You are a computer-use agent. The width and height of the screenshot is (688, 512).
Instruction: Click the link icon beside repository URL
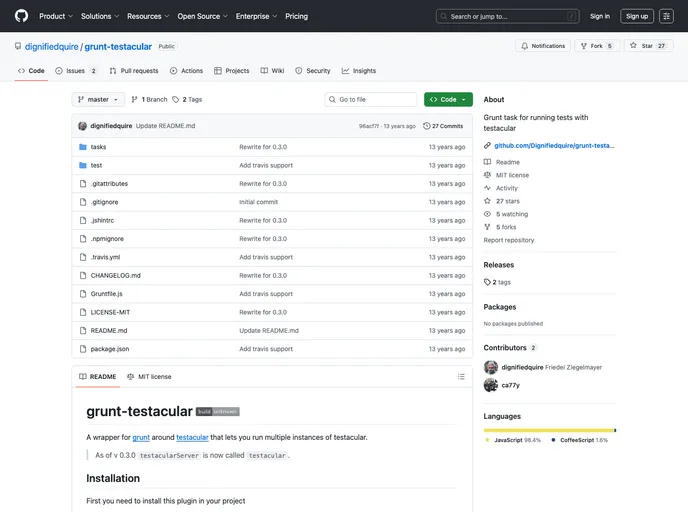pyautogui.click(x=487, y=146)
